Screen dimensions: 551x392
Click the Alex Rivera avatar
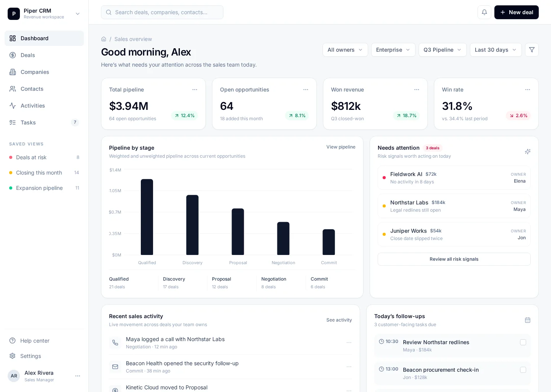coord(14,376)
